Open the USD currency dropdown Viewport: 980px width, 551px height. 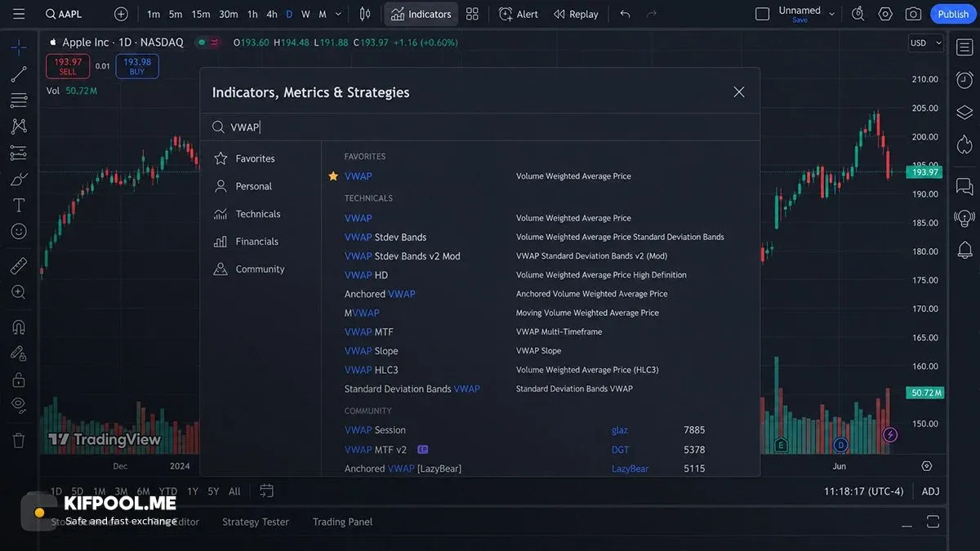(926, 43)
